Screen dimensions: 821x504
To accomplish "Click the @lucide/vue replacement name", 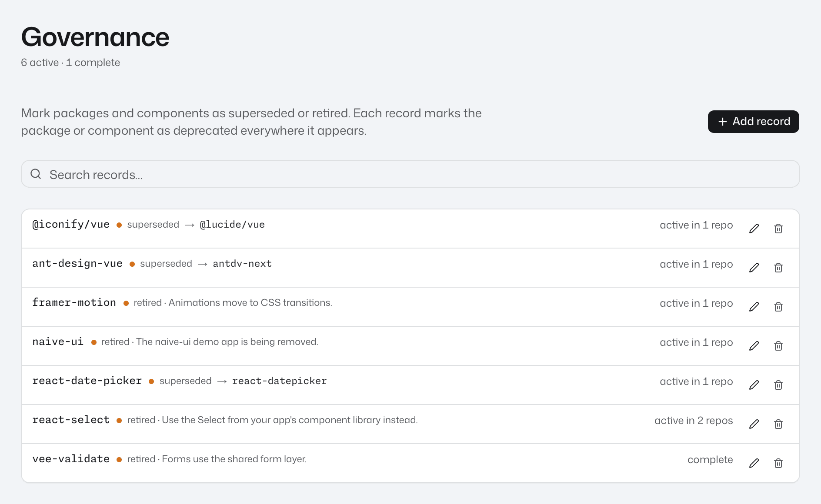I will pos(232,225).
